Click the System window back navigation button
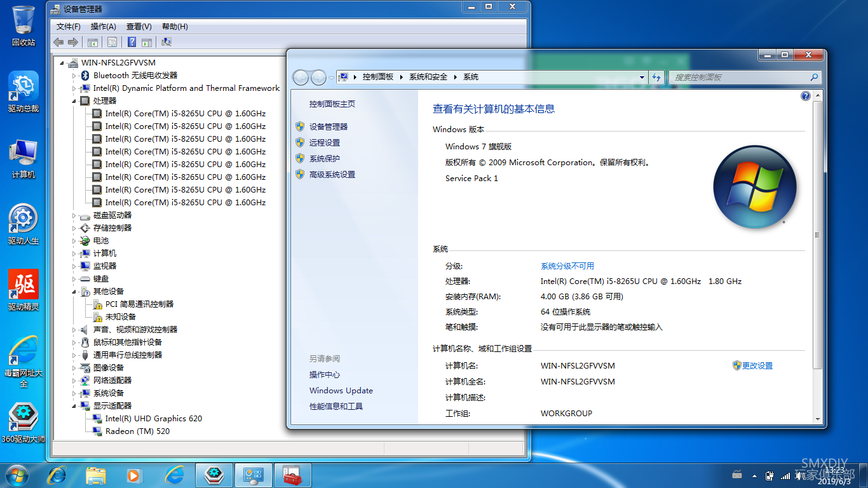868x488 pixels. coord(301,78)
